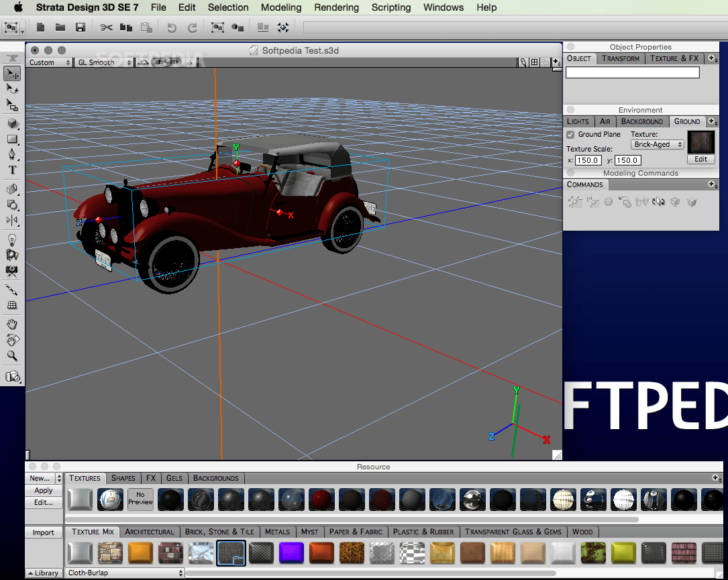
Task: Open the Rendering menu
Action: tap(336, 7)
